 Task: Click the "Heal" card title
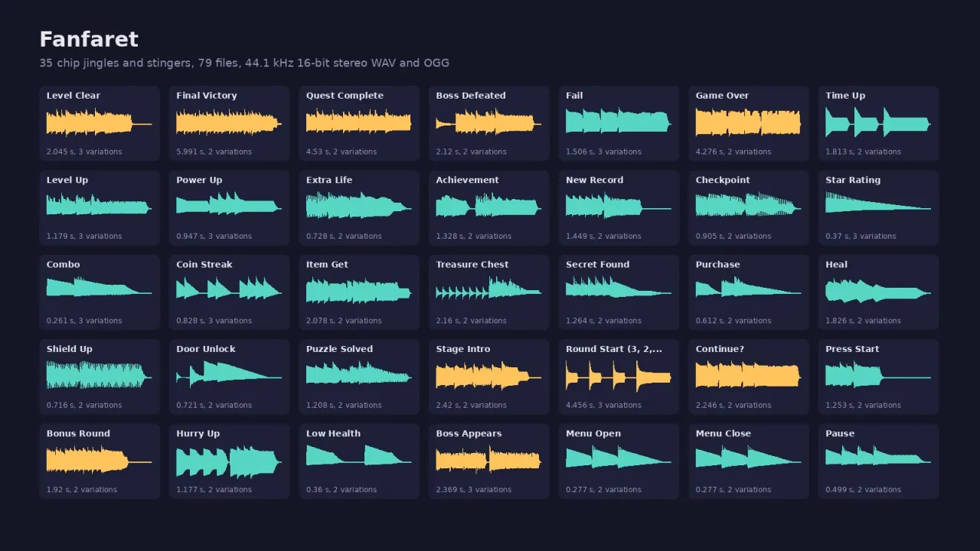pos(837,265)
